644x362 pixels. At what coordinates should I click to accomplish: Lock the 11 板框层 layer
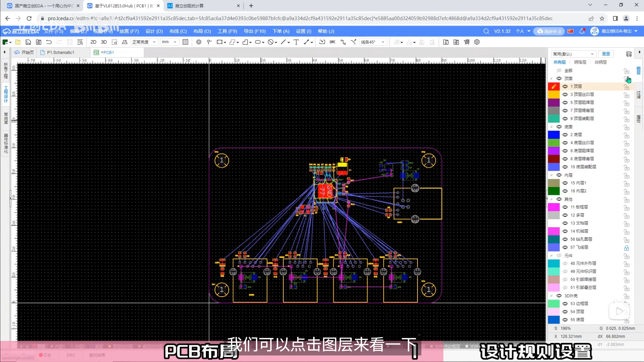[x=626, y=208]
